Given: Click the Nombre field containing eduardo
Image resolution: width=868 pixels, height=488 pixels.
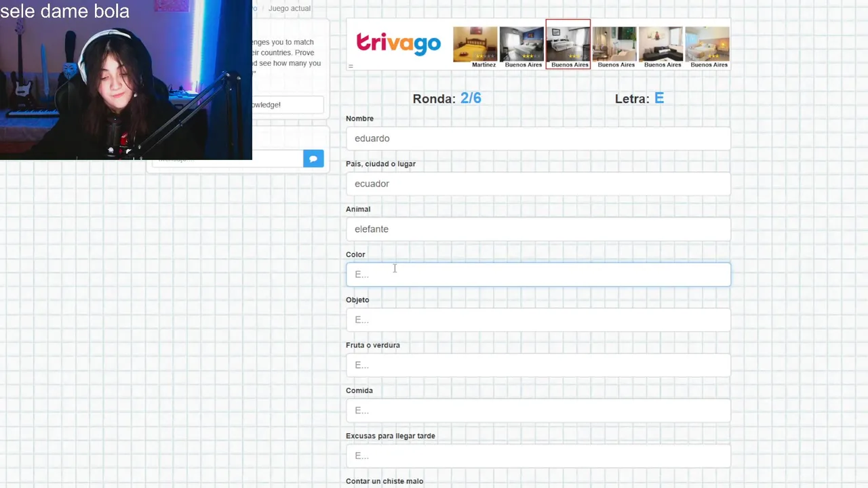Looking at the screenshot, I should click(x=538, y=138).
